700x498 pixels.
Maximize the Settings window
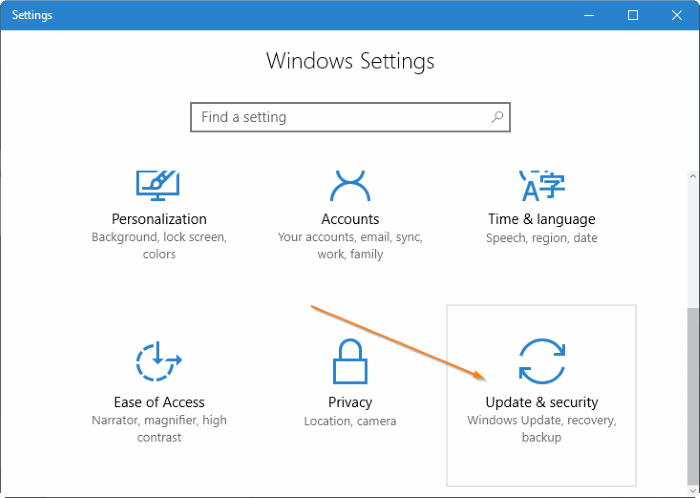tap(633, 15)
